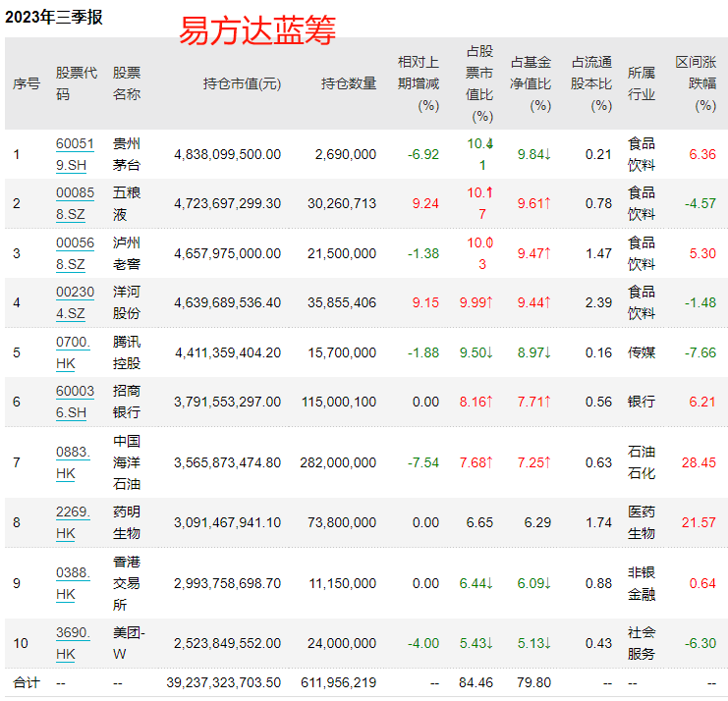
Task: Click the 股票代码 column header
Action: click(x=77, y=84)
